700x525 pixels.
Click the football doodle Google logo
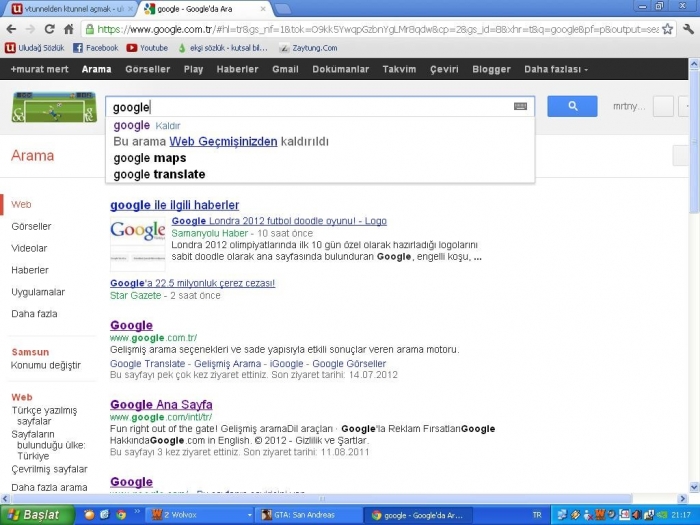54,107
